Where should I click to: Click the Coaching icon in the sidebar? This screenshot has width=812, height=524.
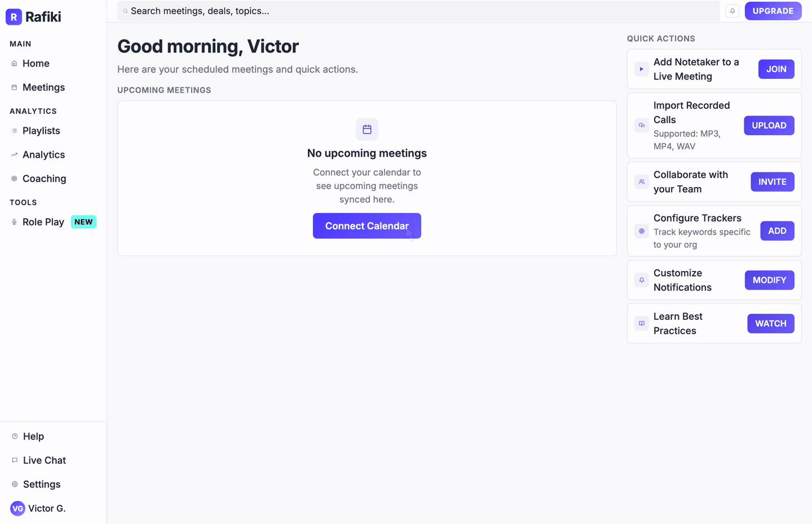[14, 179]
